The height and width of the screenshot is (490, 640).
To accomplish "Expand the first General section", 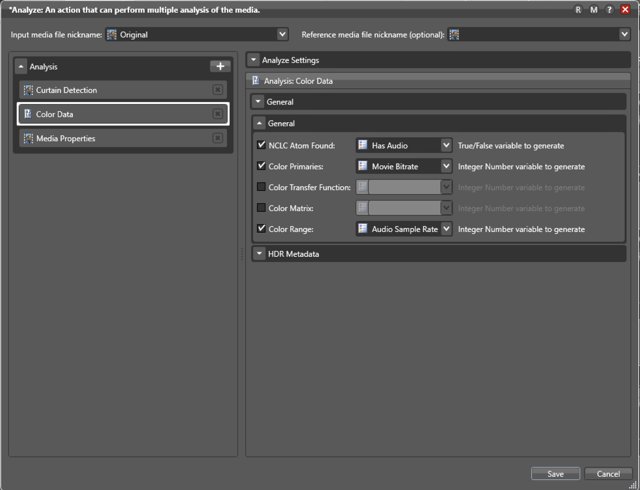I will coord(258,101).
